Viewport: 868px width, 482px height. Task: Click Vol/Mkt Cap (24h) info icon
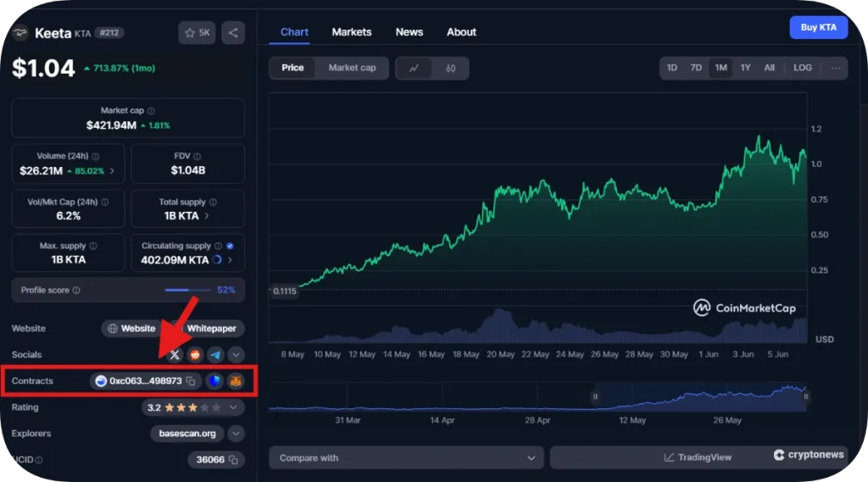105,202
